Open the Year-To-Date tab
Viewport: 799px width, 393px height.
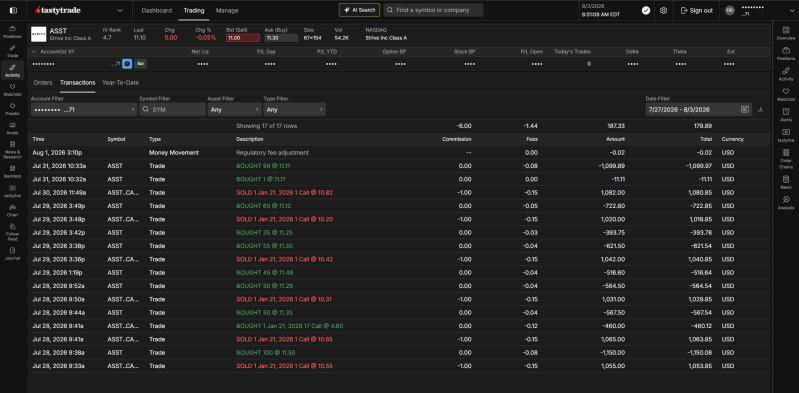pos(120,83)
